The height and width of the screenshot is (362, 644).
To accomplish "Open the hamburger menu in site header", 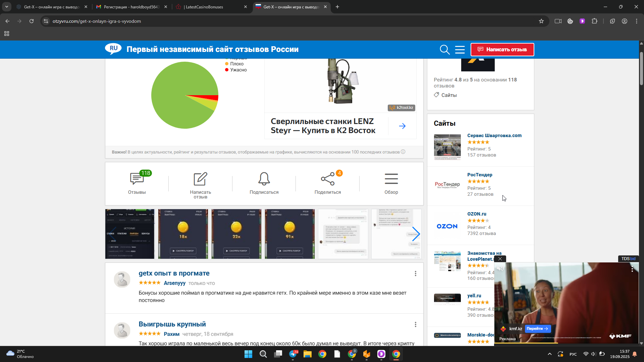I will tap(460, 50).
